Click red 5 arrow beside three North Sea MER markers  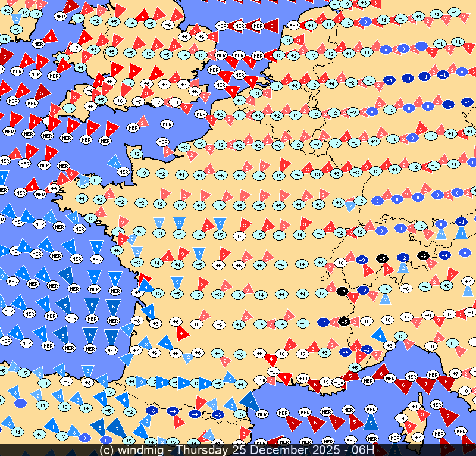click(271, 26)
